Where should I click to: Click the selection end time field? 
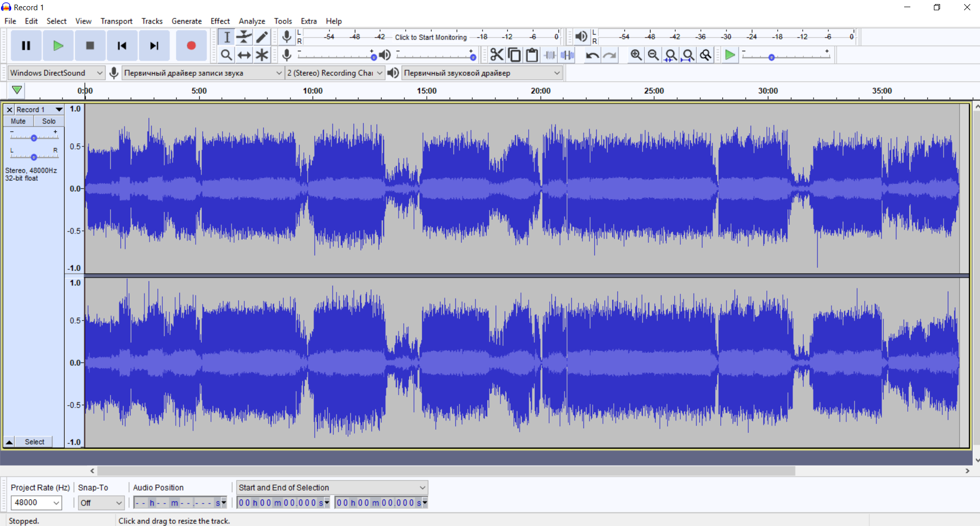382,503
